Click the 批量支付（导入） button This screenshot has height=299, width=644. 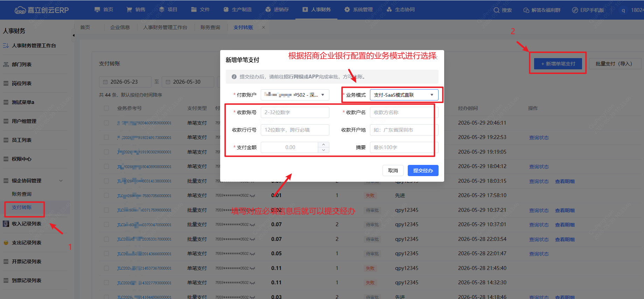[x=615, y=64]
